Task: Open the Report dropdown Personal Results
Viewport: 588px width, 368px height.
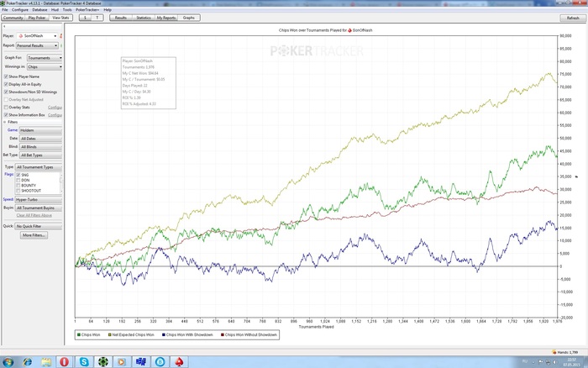Action: tap(37, 45)
